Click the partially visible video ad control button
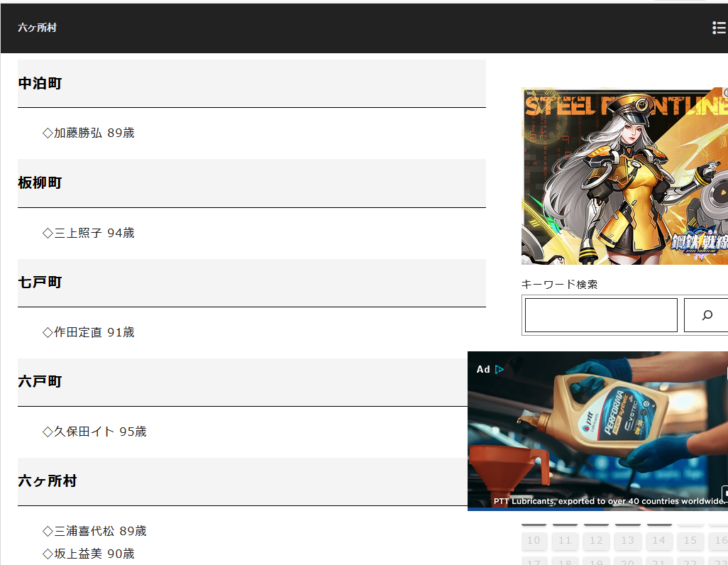This screenshot has width=728, height=565. pyautogui.click(x=724, y=493)
